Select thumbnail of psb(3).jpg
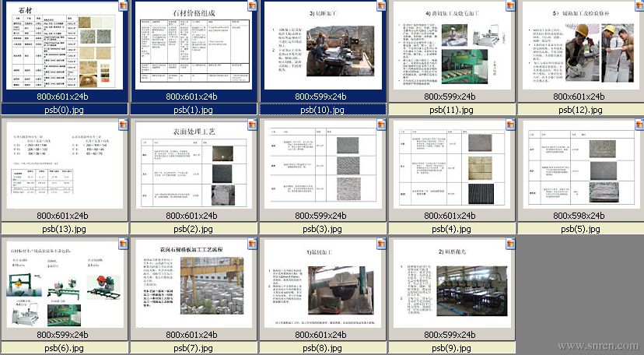644x355 pixels. [x=323, y=165]
